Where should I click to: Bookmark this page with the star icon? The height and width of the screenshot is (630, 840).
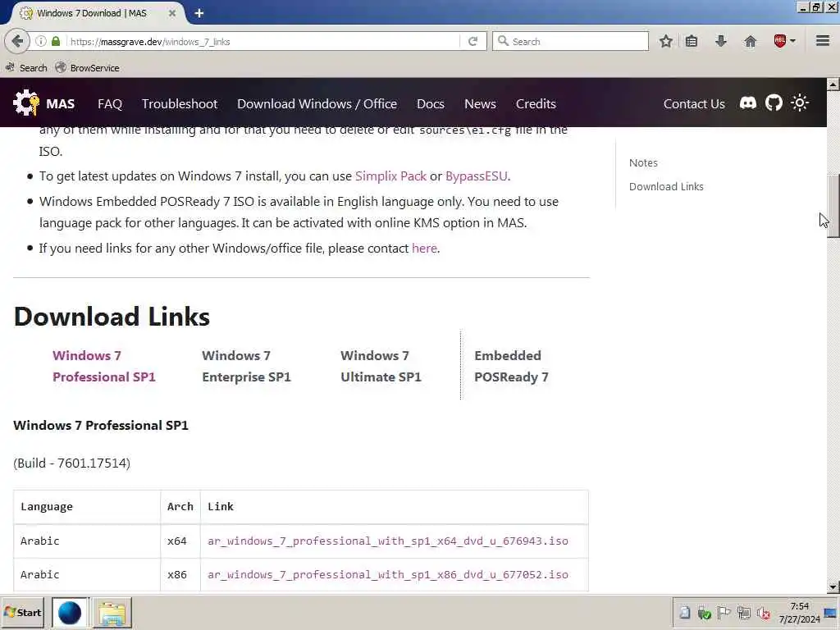pos(666,41)
